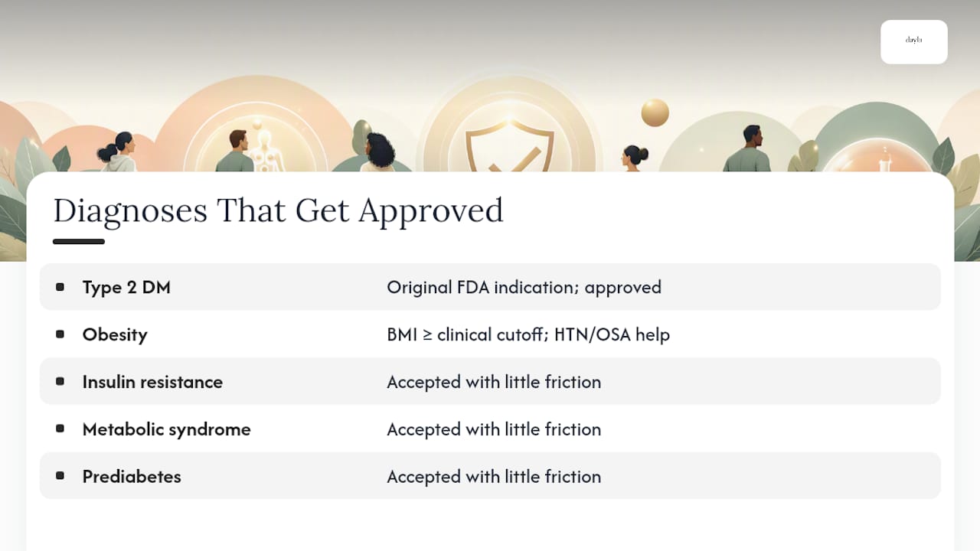Click the 'Diagnoses That Get Approved' heading
The image size is (980, 551).
pos(278,210)
